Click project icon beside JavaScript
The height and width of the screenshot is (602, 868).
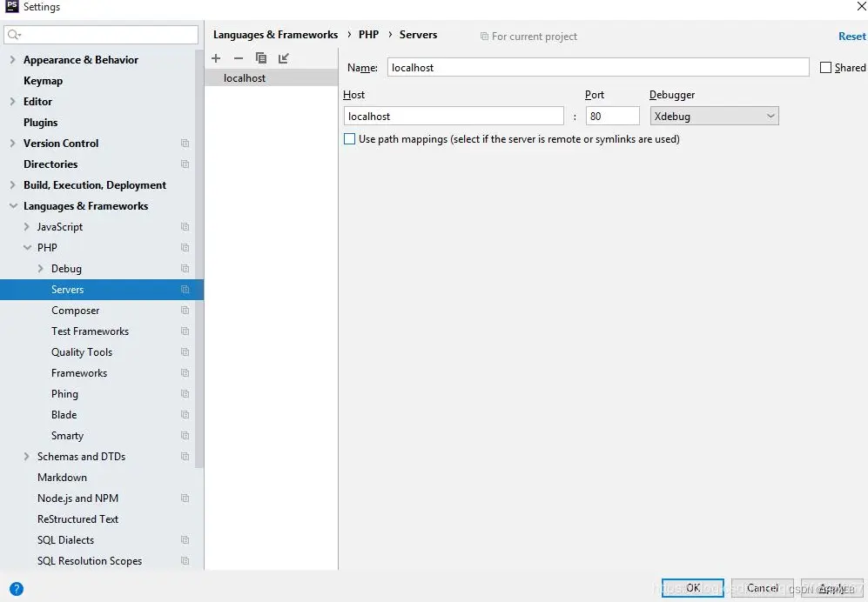tap(185, 227)
